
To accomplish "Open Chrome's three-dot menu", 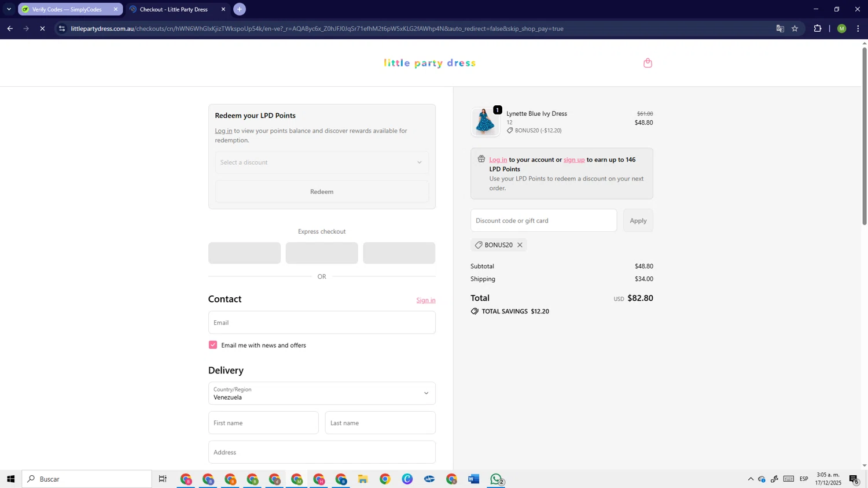I will click(858, 28).
